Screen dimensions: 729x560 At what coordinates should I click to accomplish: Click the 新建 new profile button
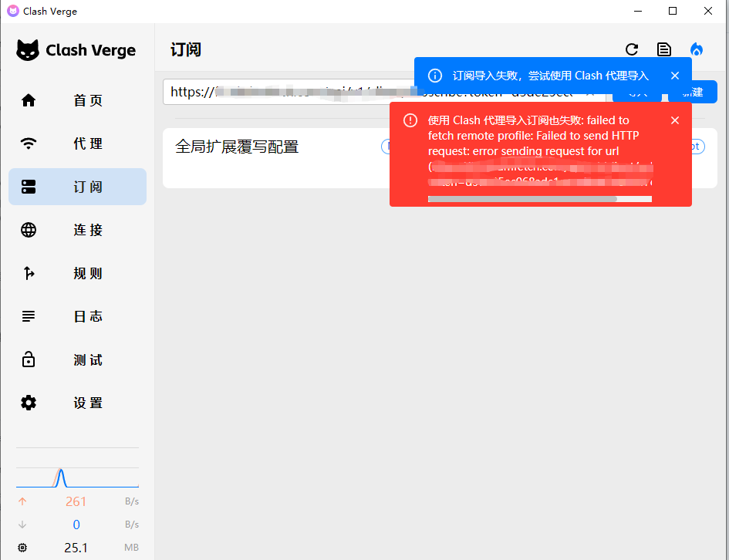click(693, 92)
